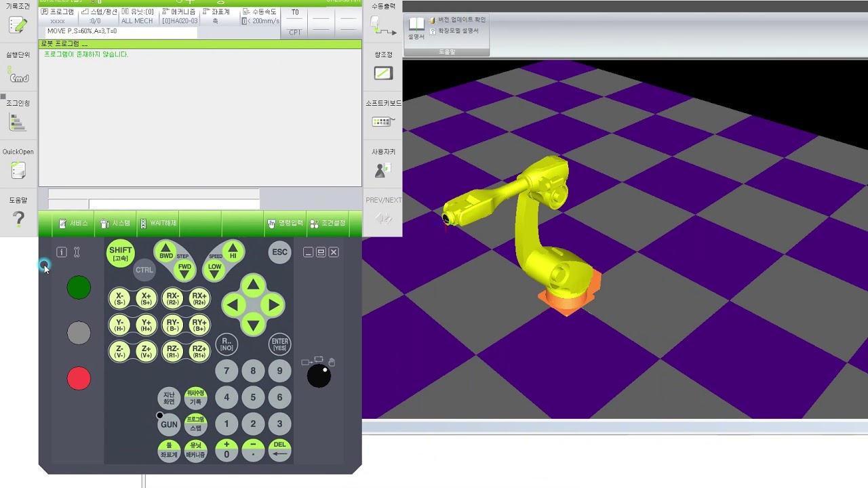Select the WAIT해제 menu button
This screenshot has width=868, height=488.
tap(158, 223)
